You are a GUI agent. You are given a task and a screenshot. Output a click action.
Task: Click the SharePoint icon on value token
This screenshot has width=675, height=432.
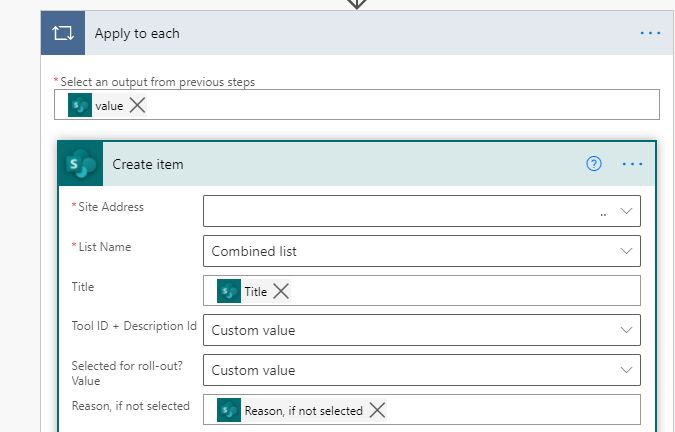[80, 105]
